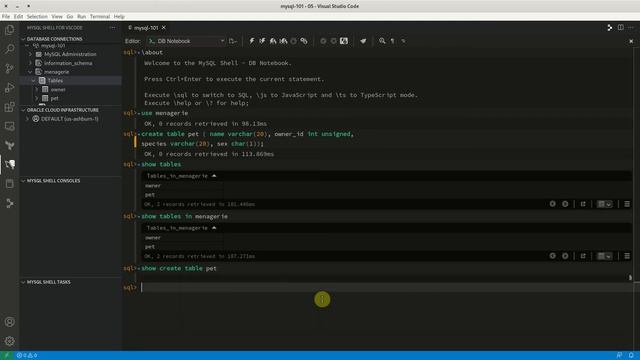Open the Explorer view in activity bar
640x360 pixels.
point(9,30)
